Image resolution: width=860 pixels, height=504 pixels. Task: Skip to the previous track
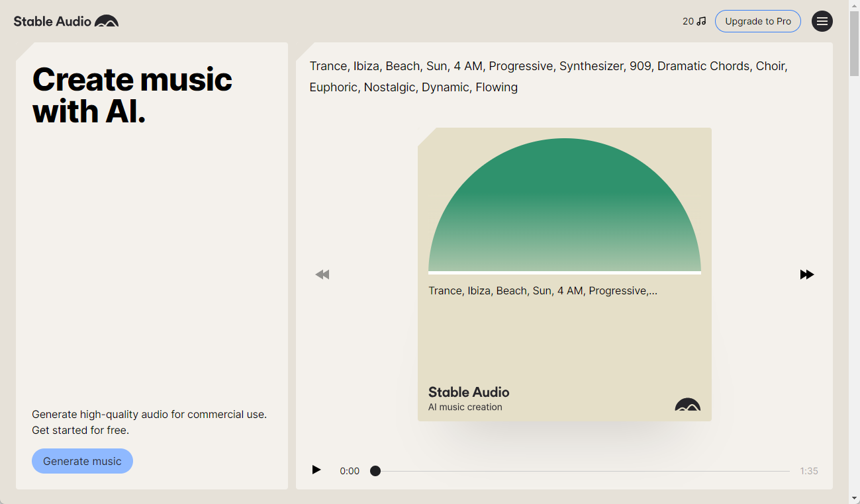pos(322,274)
